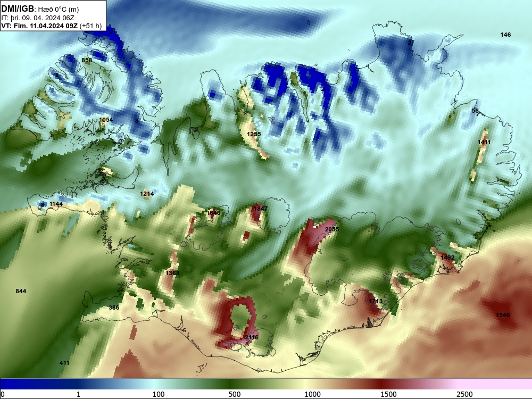Click the 0 tick on the color scale

pos(3,394)
